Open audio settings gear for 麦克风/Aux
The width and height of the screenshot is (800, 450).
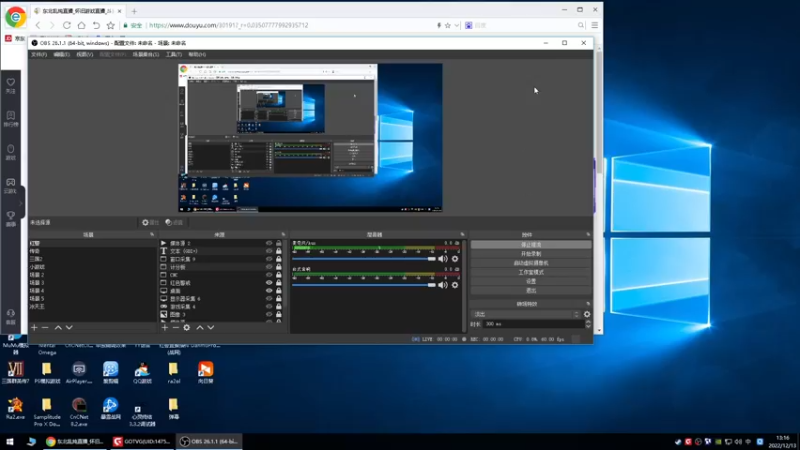point(455,259)
